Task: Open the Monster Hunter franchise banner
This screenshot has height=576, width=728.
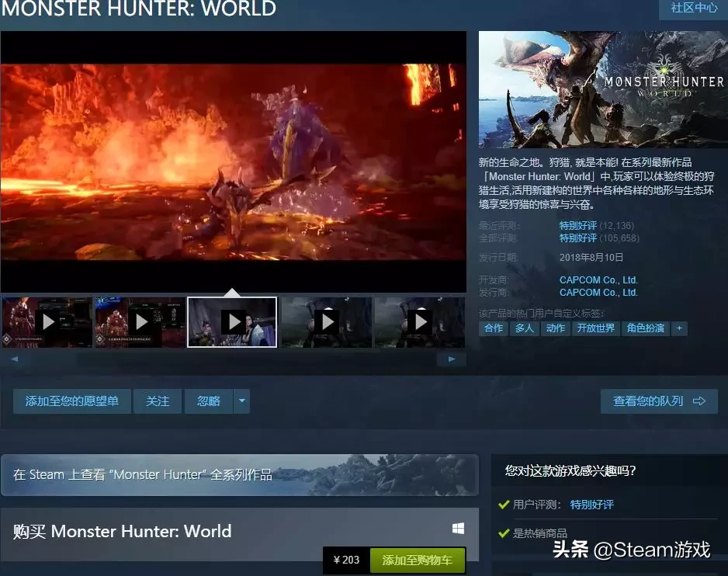Action: pyautogui.click(x=240, y=475)
